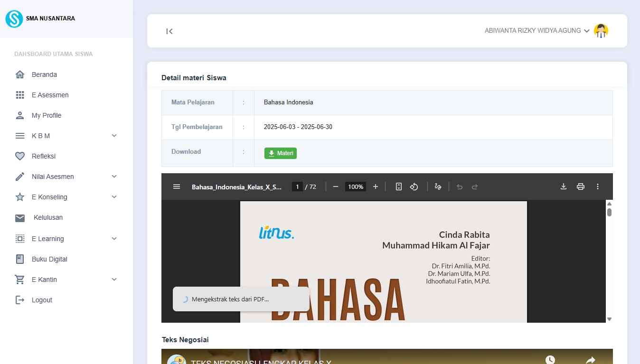Open the user account dropdown menu
Screen dimensions: 640x364
(x=536, y=31)
